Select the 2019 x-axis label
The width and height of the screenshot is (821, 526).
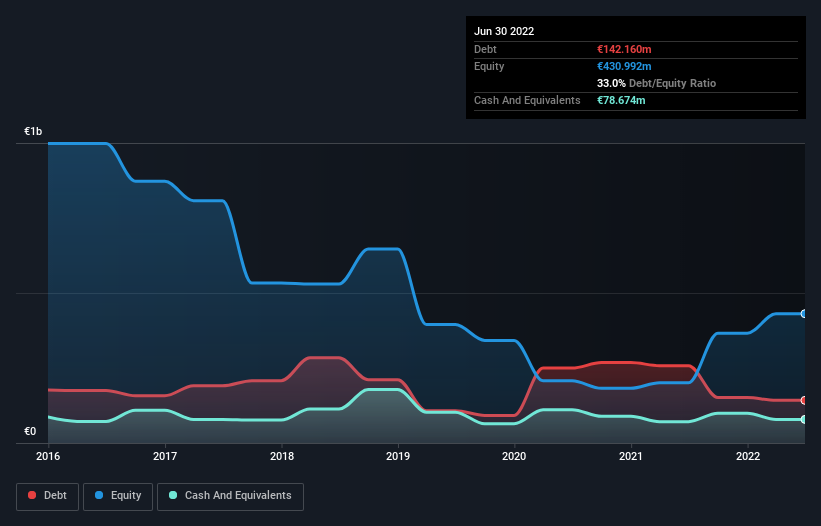point(398,456)
